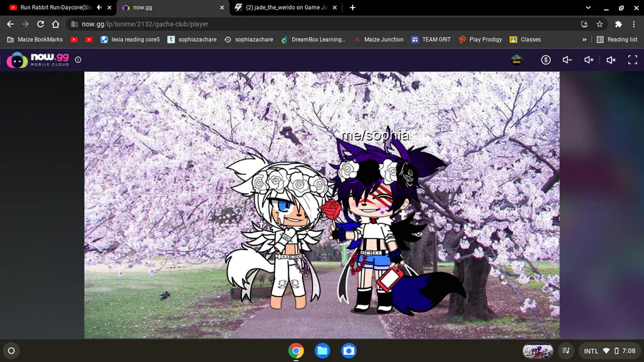The width and height of the screenshot is (644, 362).
Task: Go forward to the next page
Action: tap(26, 24)
